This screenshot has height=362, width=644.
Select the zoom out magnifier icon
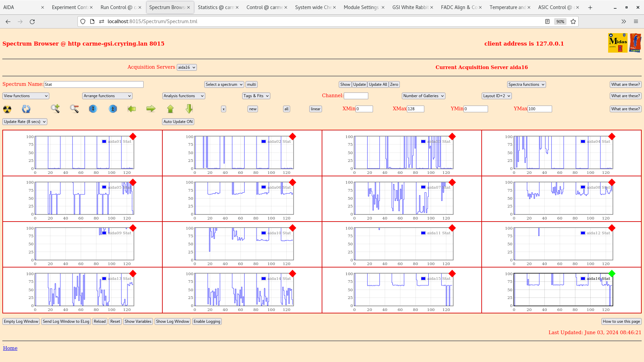pyautogui.click(x=74, y=109)
